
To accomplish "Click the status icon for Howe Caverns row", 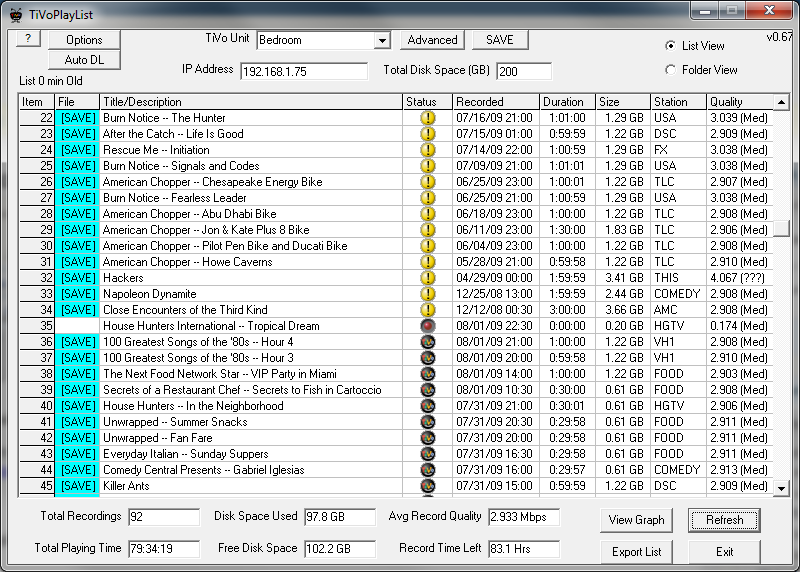I will click(428, 262).
